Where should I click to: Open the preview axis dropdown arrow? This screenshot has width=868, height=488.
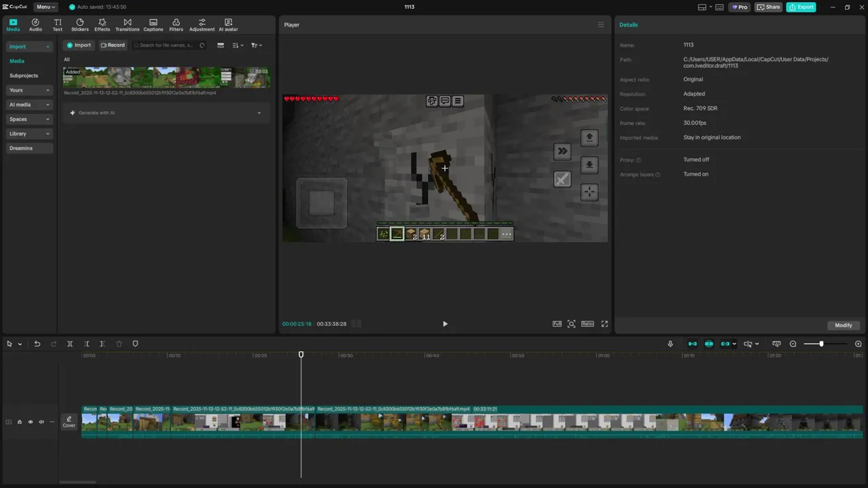point(757,344)
